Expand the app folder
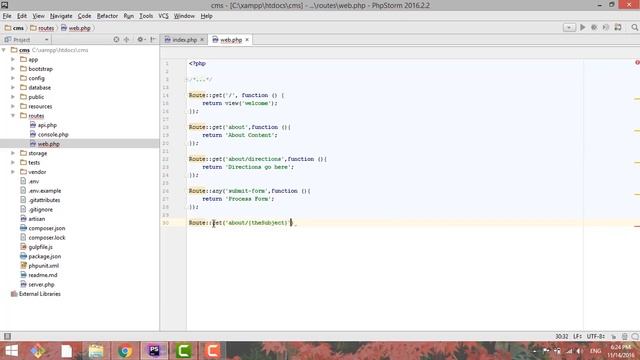Viewport: 640px width, 360px height. pyautogui.click(x=13, y=59)
